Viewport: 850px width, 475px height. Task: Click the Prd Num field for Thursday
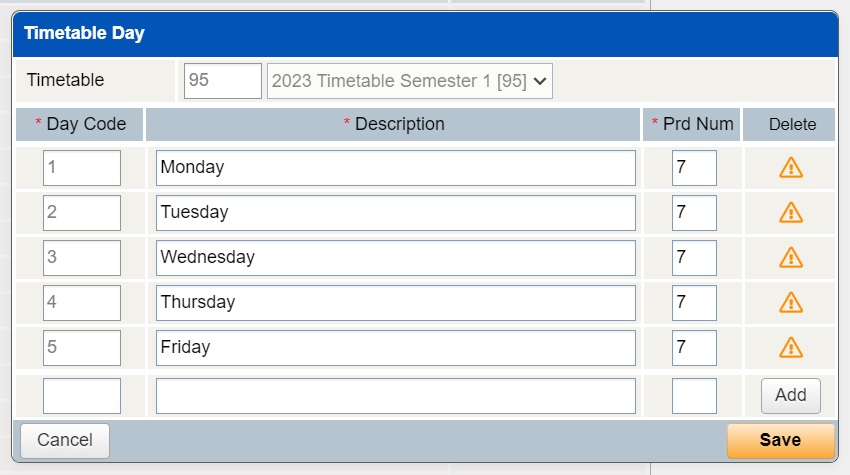click(694, 302)
